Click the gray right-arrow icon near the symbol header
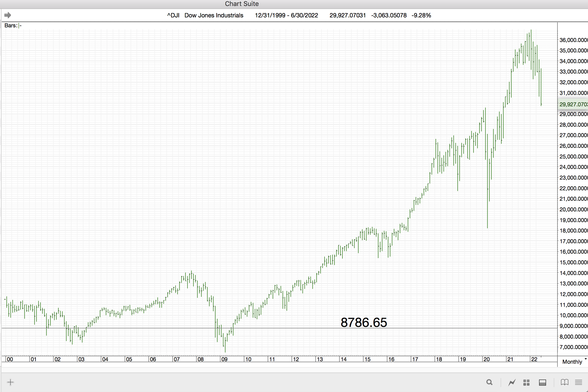This screenshot has width=588, height=392. (8, 15)
